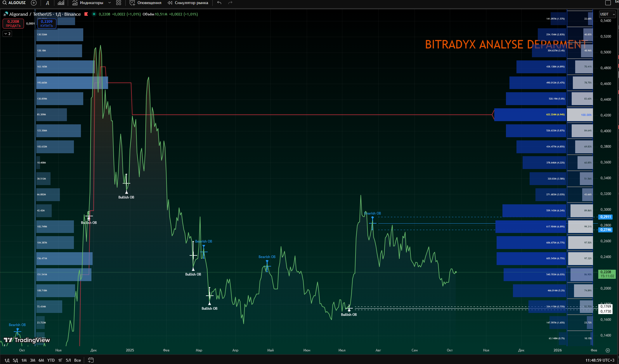This screenshot has height=364, width=619.
Task: Expand the collapsed indicators legend showing 2
Action: click(8, 34)
